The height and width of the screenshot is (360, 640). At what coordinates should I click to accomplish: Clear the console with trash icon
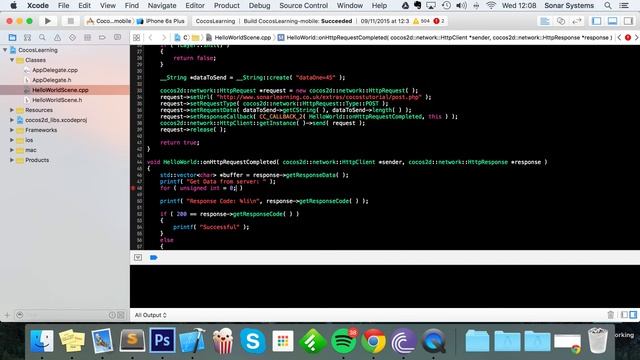[611, 315]
